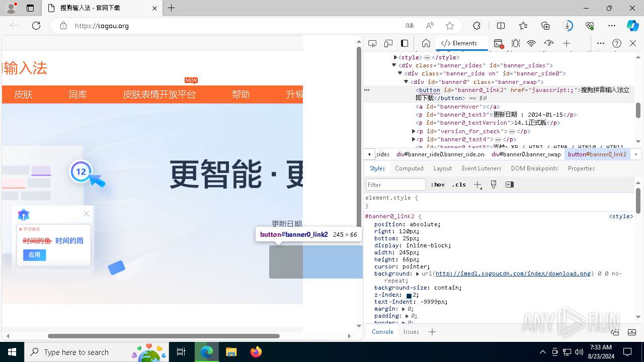Expand the margin property value triangle

pos(404,309)
